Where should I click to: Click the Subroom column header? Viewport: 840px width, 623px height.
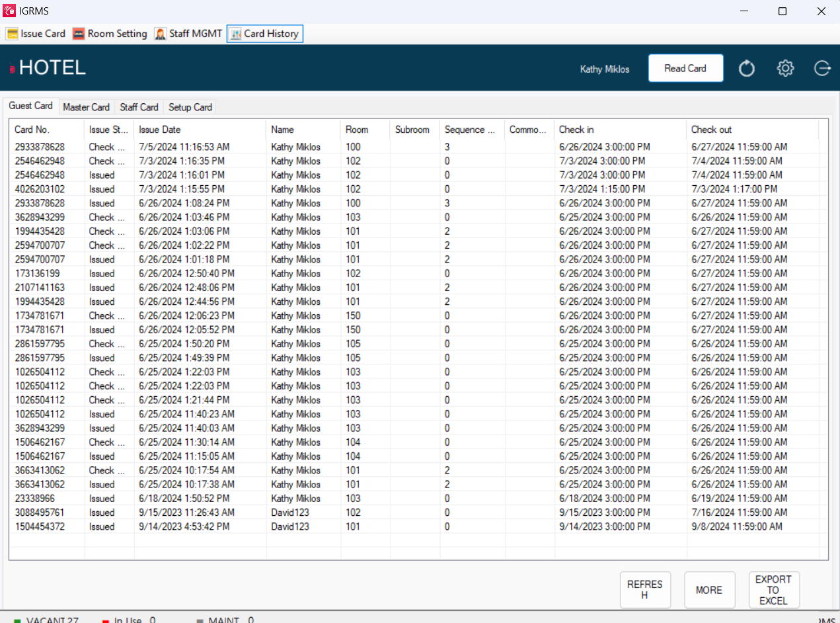coord(415,130)
